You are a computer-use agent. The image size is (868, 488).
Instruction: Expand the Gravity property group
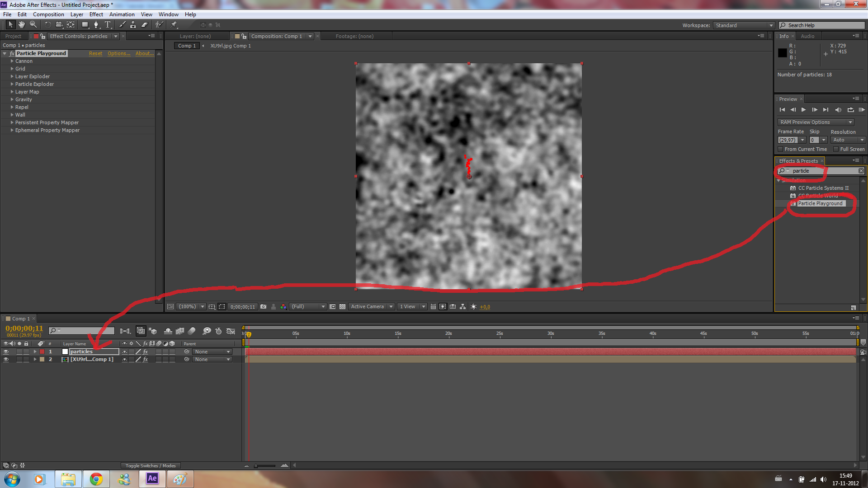(x=12, y=99)
